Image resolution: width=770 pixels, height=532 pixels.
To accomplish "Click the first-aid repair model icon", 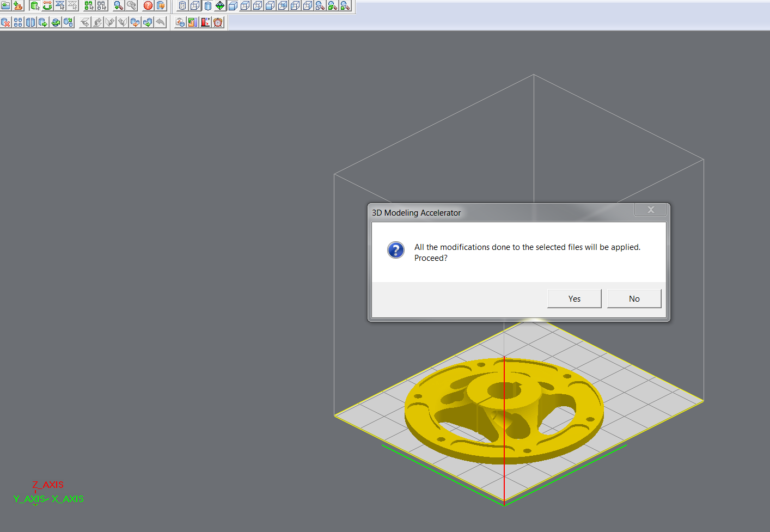I will pyautogui.click(x=180, y=22).
